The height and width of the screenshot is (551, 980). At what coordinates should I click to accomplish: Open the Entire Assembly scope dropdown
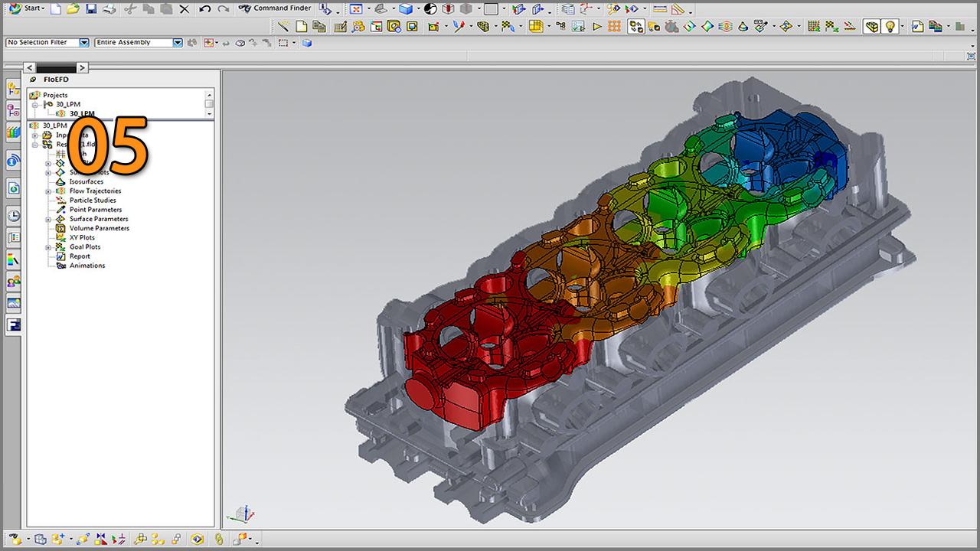[x=138, y=43]
